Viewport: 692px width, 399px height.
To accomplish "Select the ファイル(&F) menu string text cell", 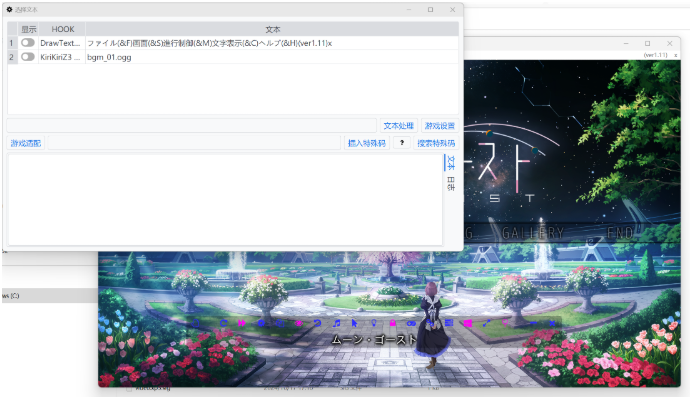I will 272,43.
